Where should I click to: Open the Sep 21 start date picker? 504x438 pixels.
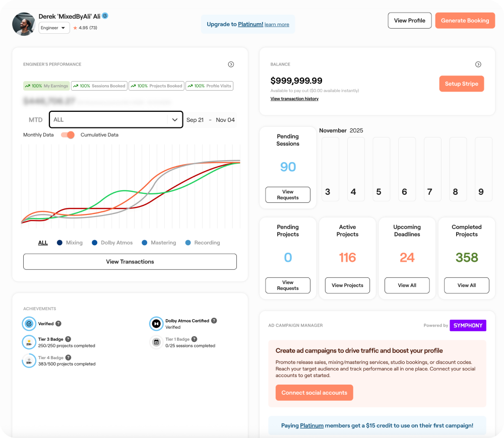pos(195,120)
